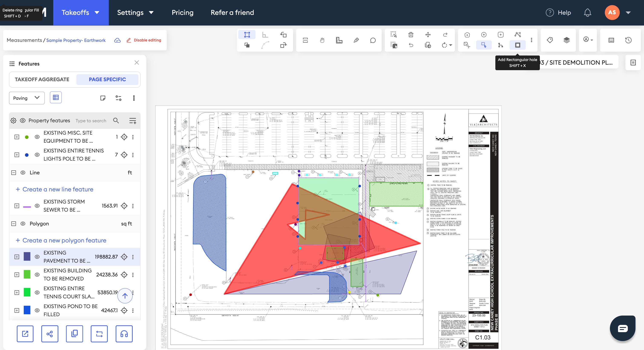644x350 pixels.
Task: Switch to TAKEOFF AGGREGATE tab
Action: pos(42,79)
